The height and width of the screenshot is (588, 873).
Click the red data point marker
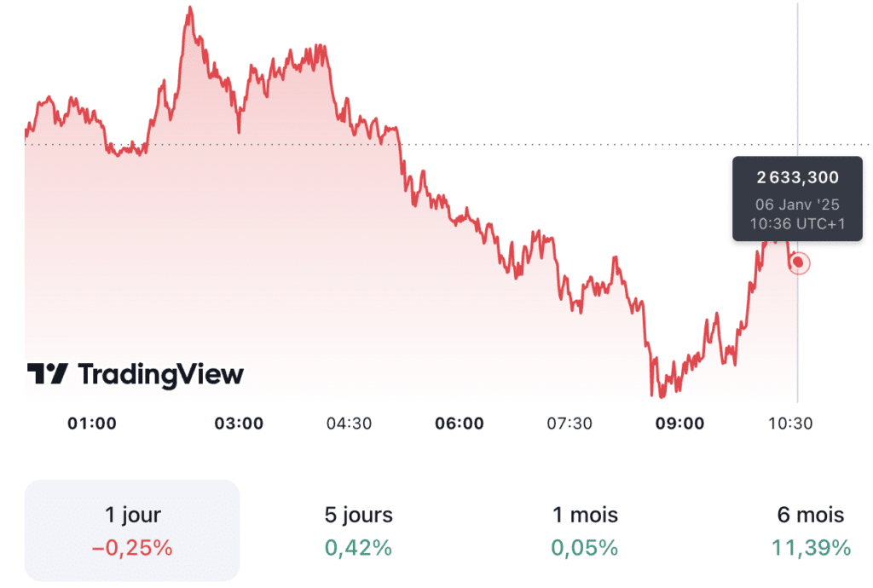click(x=798, y=262)
